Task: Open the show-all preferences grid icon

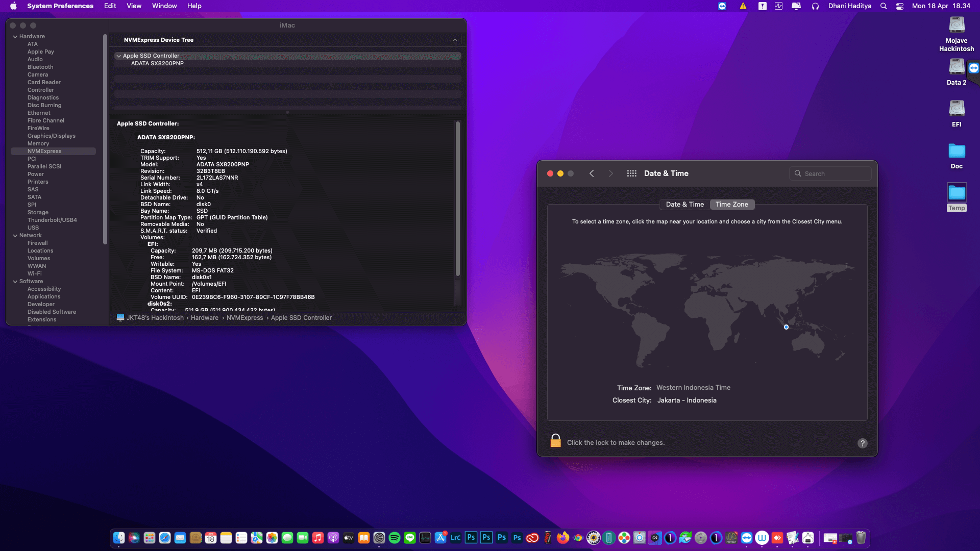Action: [x=631, y=173]
